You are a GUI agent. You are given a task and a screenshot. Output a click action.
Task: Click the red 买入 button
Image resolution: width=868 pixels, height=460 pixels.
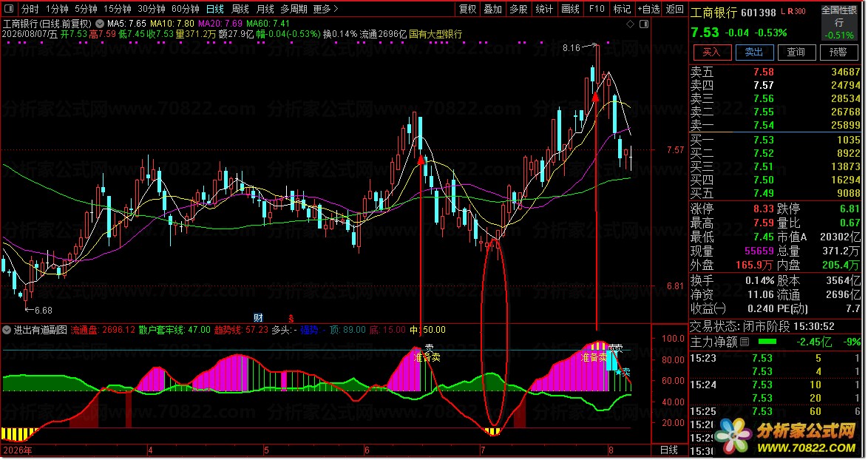[x=712, y=52]
